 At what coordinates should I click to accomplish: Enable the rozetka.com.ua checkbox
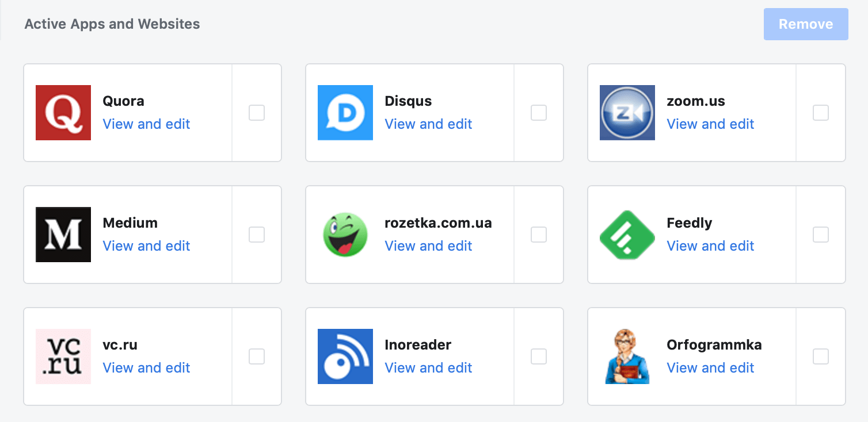click(x=539, y=235)
